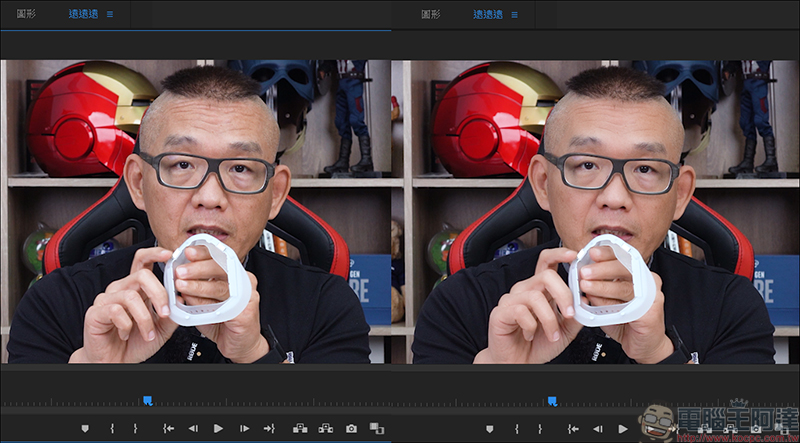Step forward one frame in left monitor
Viewport: 800px width, 443px height.
243,428
